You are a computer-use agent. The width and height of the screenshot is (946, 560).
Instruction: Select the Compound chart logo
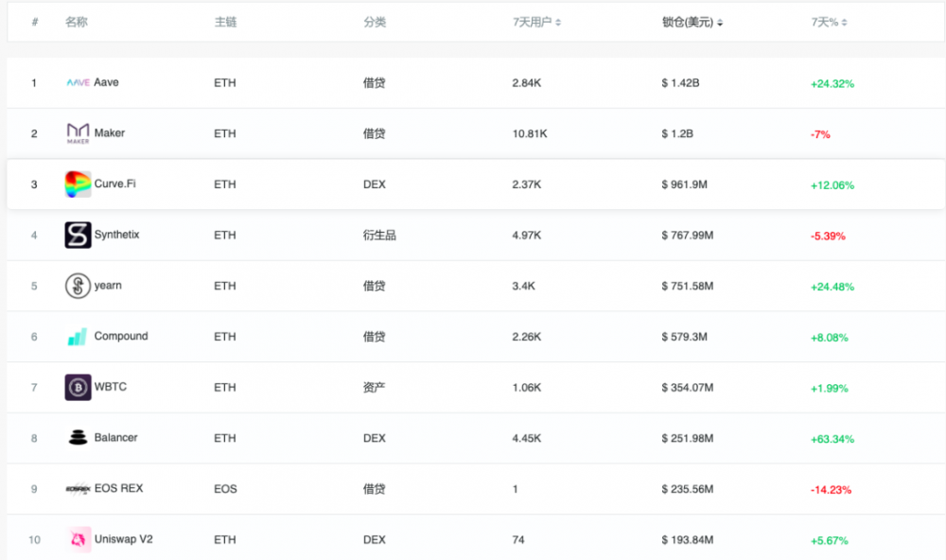pos(77,337)
